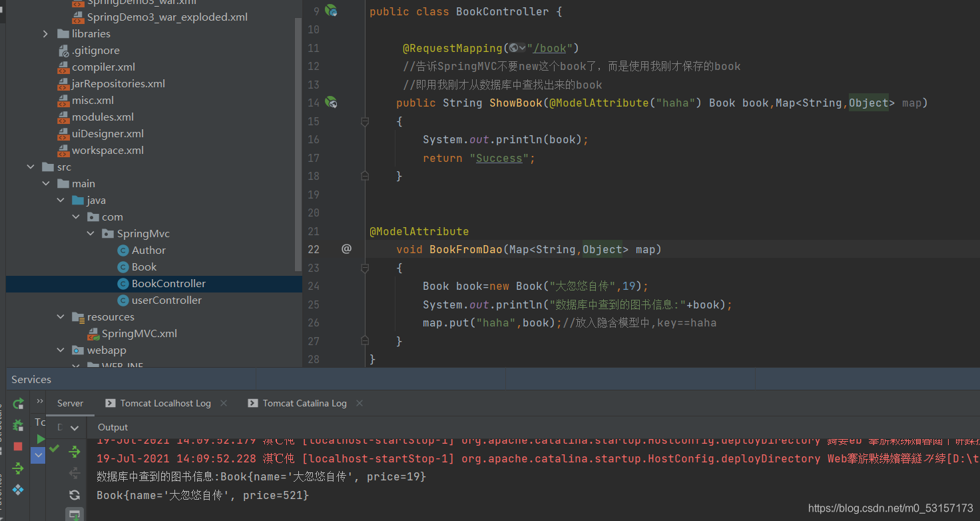The height and width of the screenshot is (521, 980).
Task: Select the Output header
Action: point(113,427)
